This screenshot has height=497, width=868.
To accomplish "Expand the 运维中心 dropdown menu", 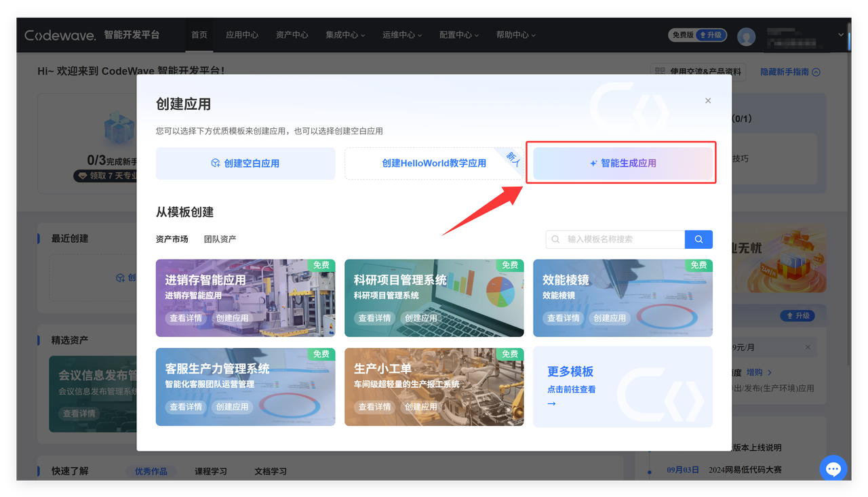I will (402, 35).
